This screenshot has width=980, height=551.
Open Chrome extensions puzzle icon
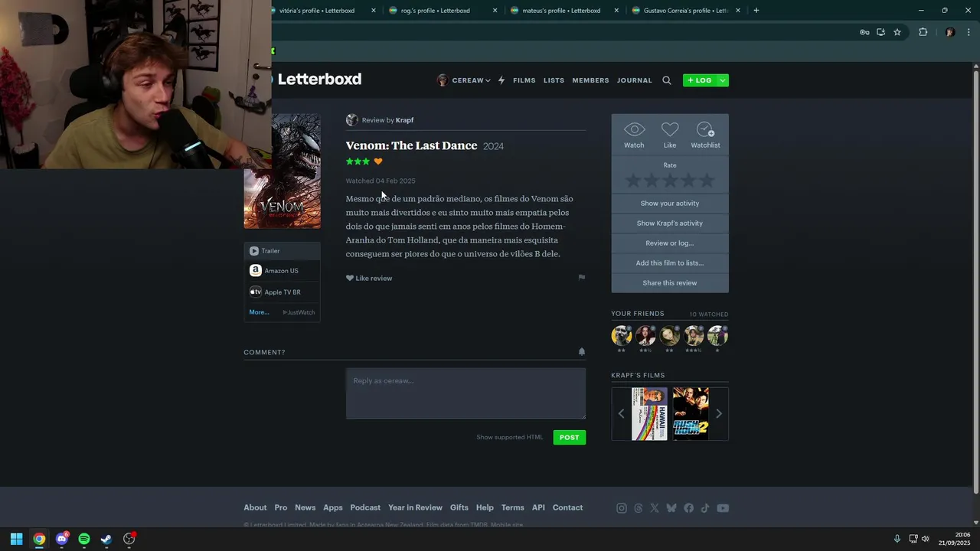point(923,32)
